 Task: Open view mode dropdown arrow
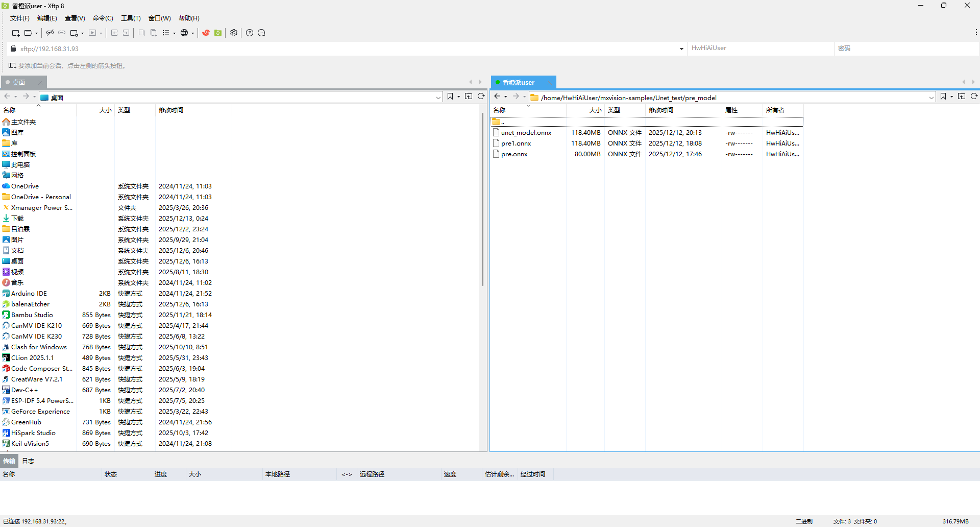pos(174,33)
